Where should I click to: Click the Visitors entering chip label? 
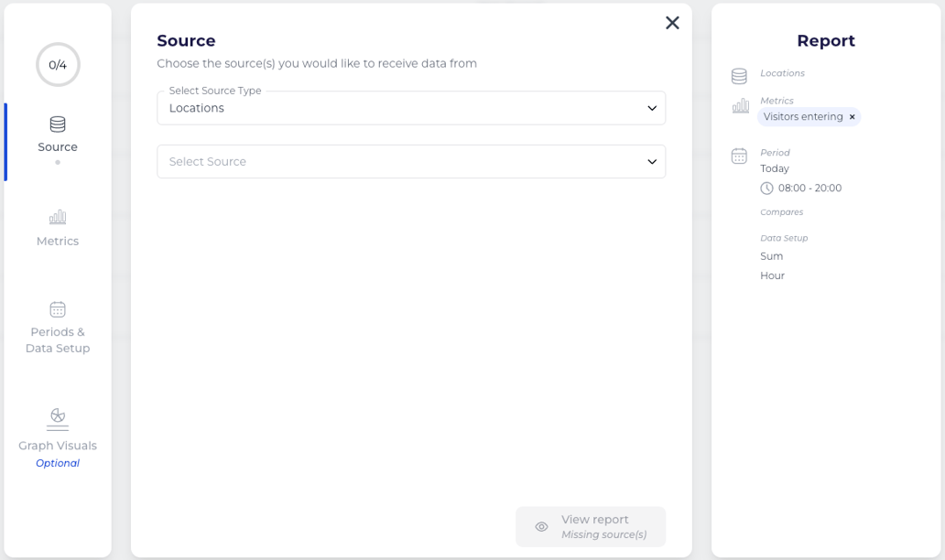point(803,117)
